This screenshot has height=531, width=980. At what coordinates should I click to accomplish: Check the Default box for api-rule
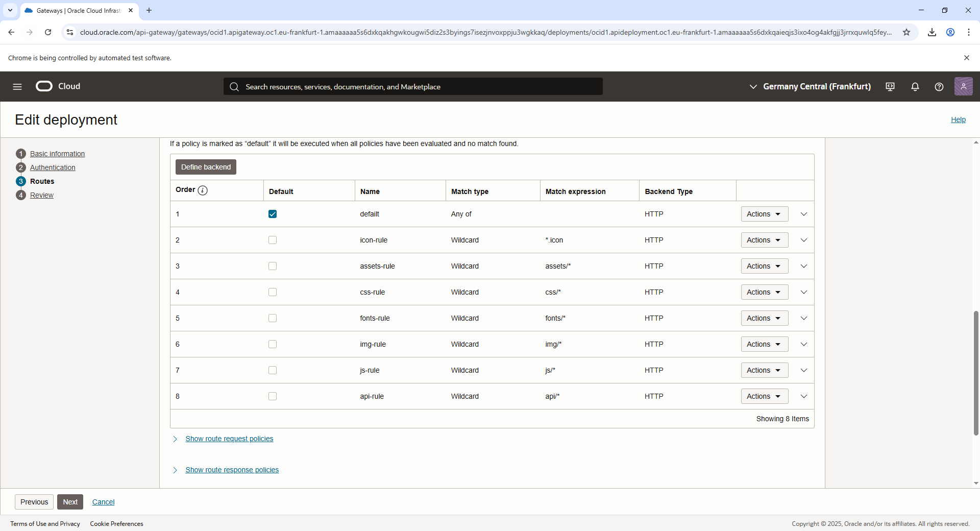(273, 396)
